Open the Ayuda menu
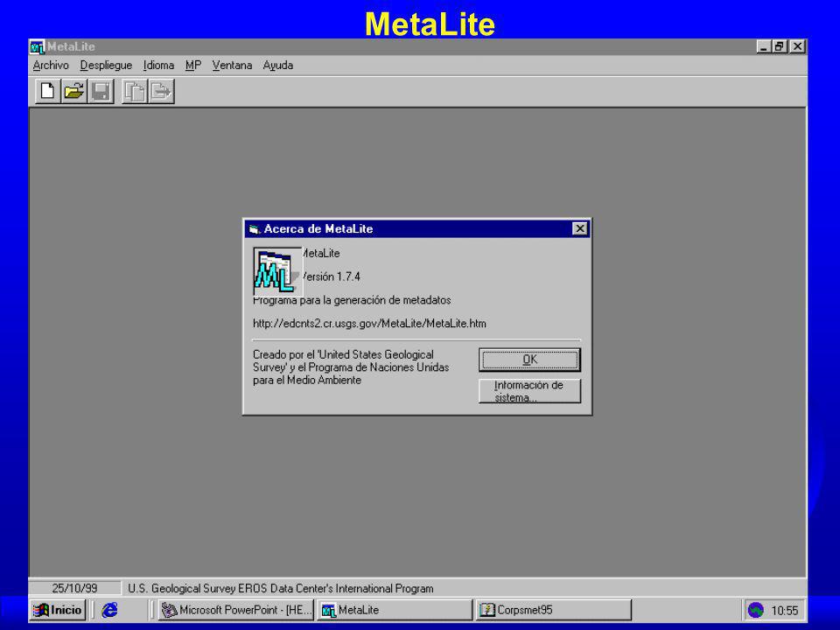 coord(278,66)
